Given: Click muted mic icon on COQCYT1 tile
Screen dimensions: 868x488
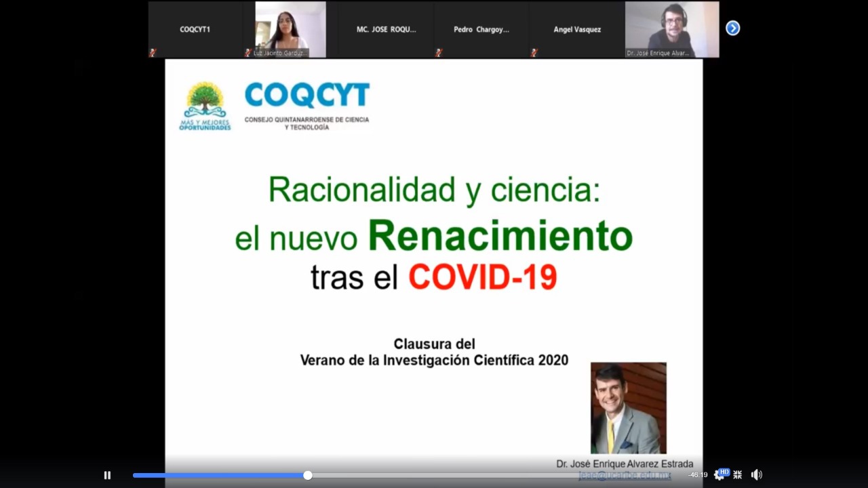Looking at the screenshot, I should (x=153, y=53).
